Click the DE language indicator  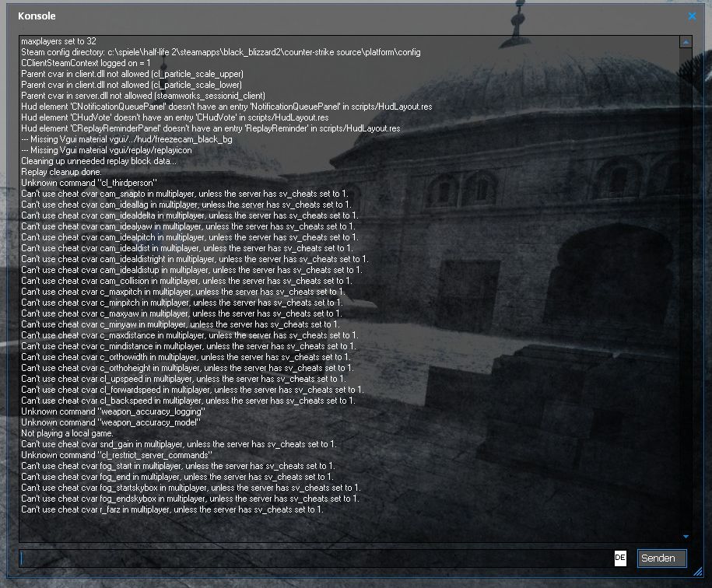point(620,558)
